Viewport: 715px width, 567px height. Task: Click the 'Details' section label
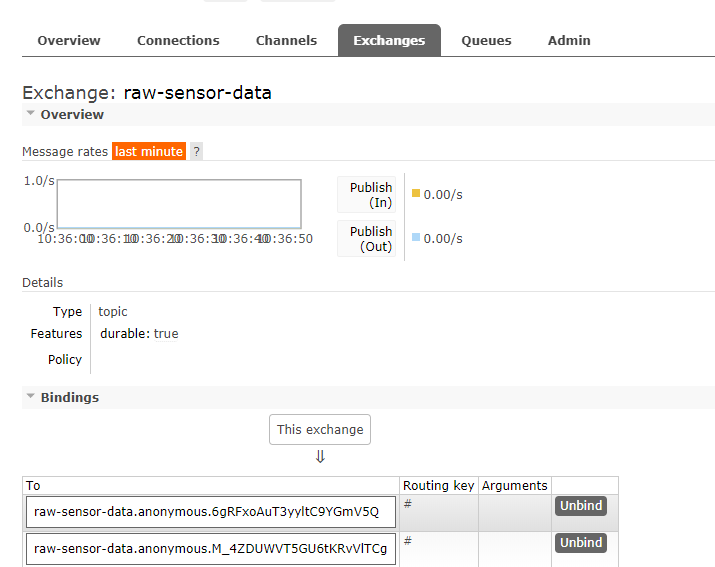(42, 283)
